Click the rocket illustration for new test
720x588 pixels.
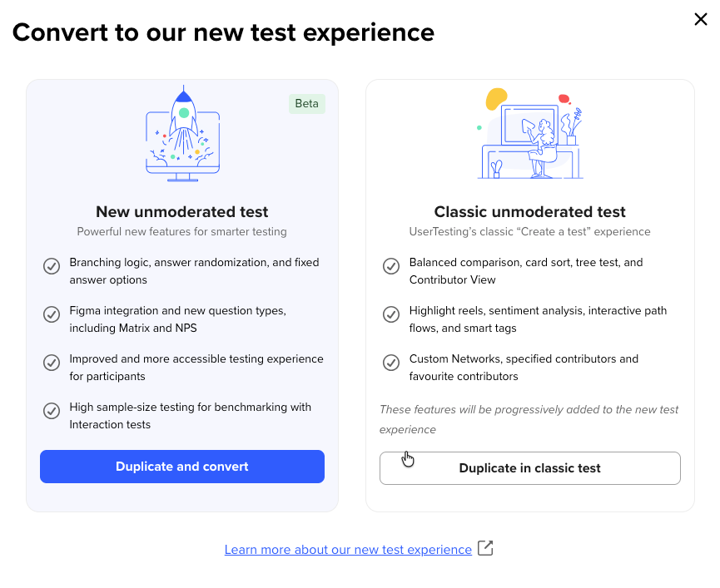[x=182, y=133]
